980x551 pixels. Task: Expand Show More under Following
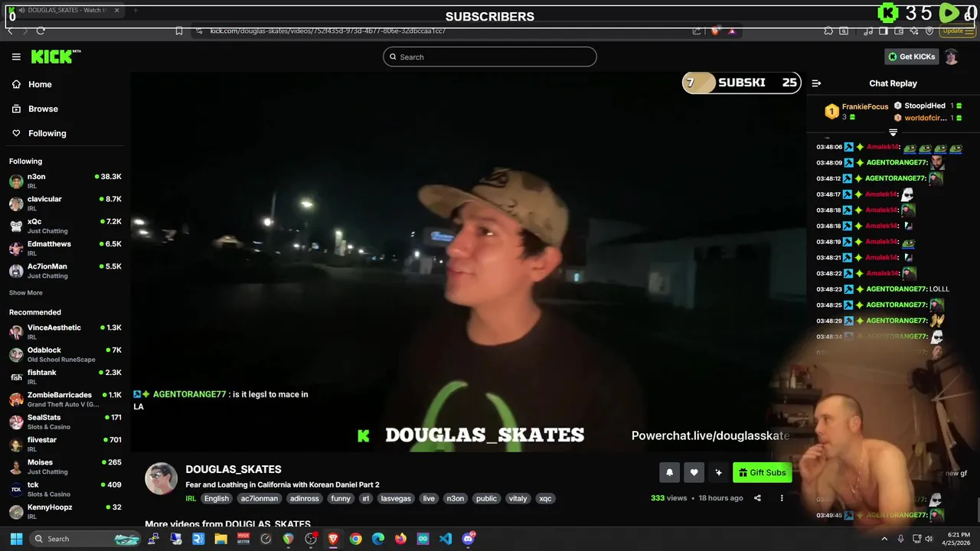(26, 293)
